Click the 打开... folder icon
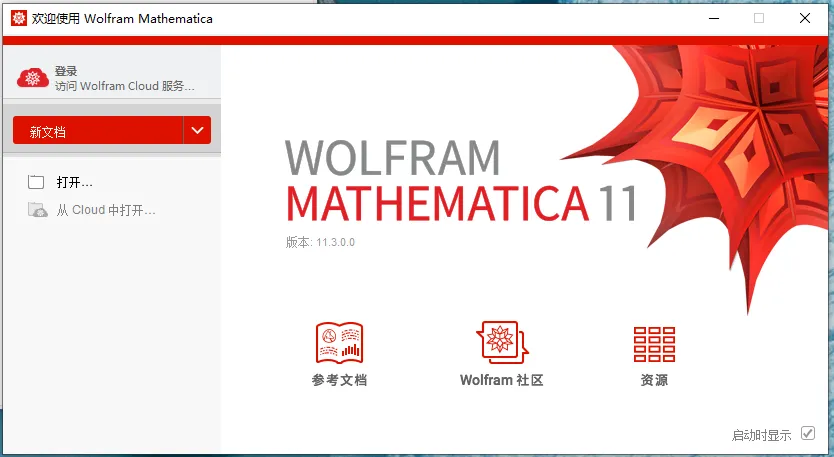 click(36, 182)
